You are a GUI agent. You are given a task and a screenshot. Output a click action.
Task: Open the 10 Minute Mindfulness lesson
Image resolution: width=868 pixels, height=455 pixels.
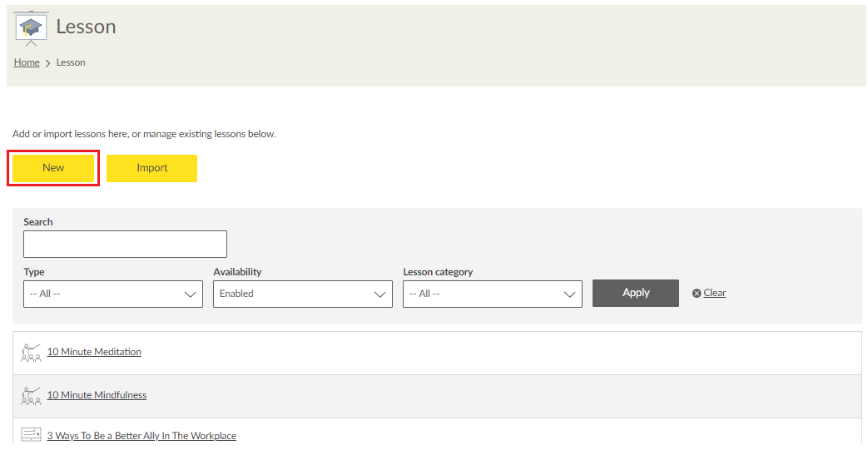97,395
